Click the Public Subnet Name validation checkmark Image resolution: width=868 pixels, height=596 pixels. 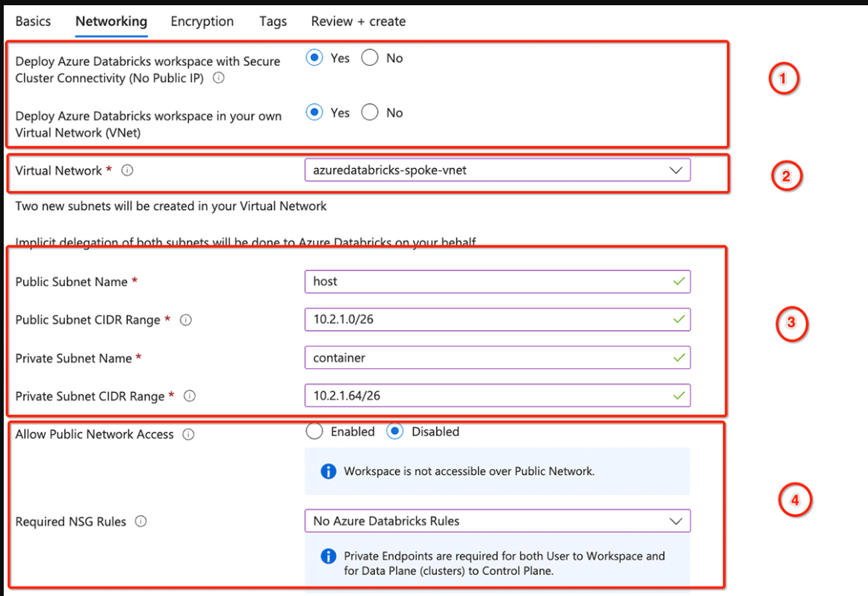pos(679,281)
